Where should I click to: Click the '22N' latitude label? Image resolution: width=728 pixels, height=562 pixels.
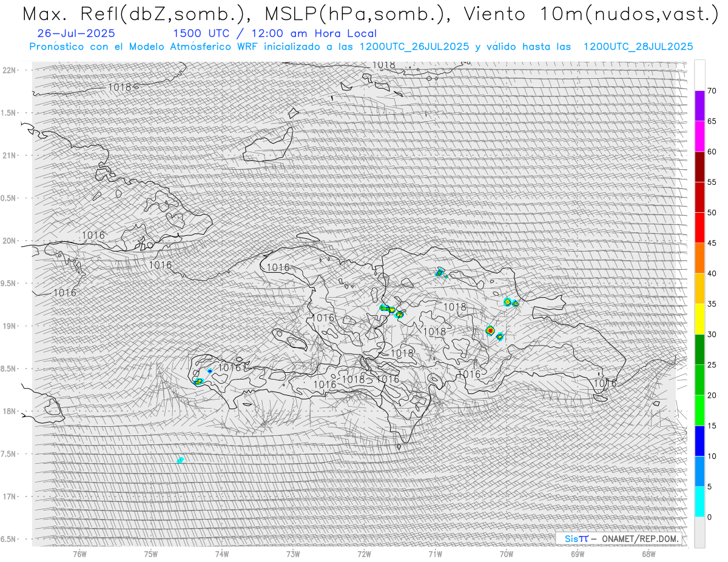pyautogui.click(x=9, y=70)
